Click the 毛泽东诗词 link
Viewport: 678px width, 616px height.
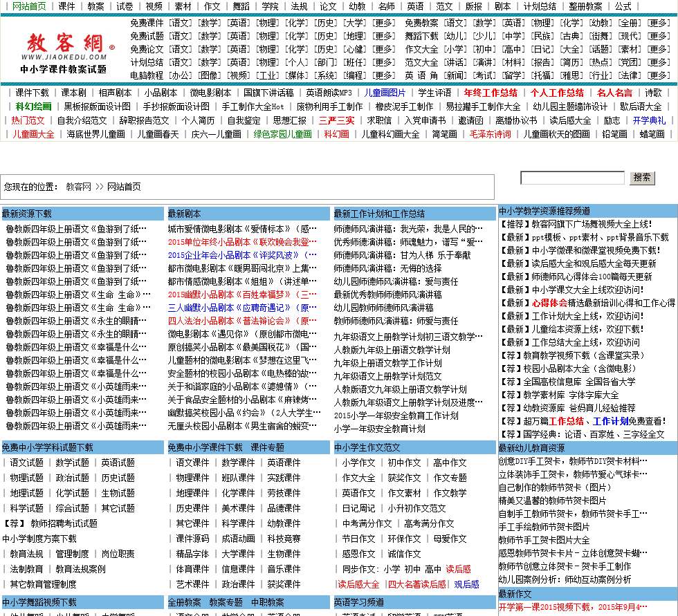pyautogui.click(x=490, y=134)
